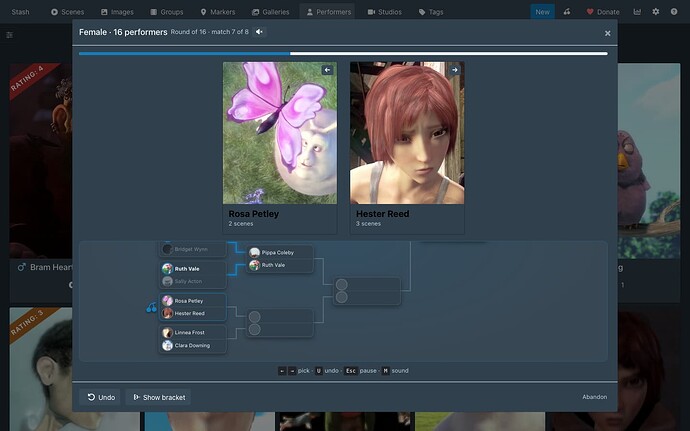Click the Undo button
This screenshot has width=690, height=431.
(101, 397)
